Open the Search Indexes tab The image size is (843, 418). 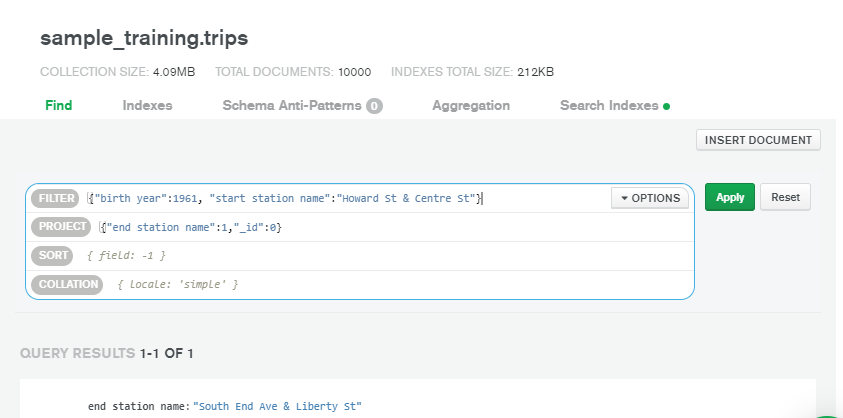click(x=608, y=105)
